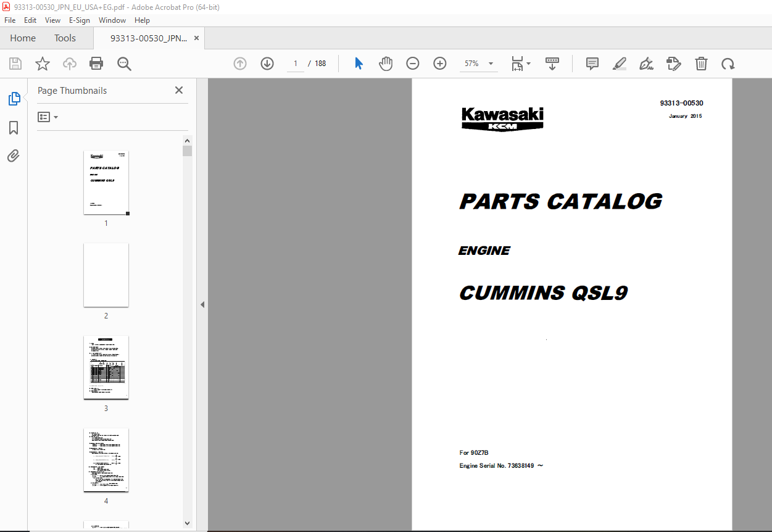The width and height of the screenshot is (772, 532).
Task: Close the Page Thumbnails panel
Action: (x=179, y=90)
